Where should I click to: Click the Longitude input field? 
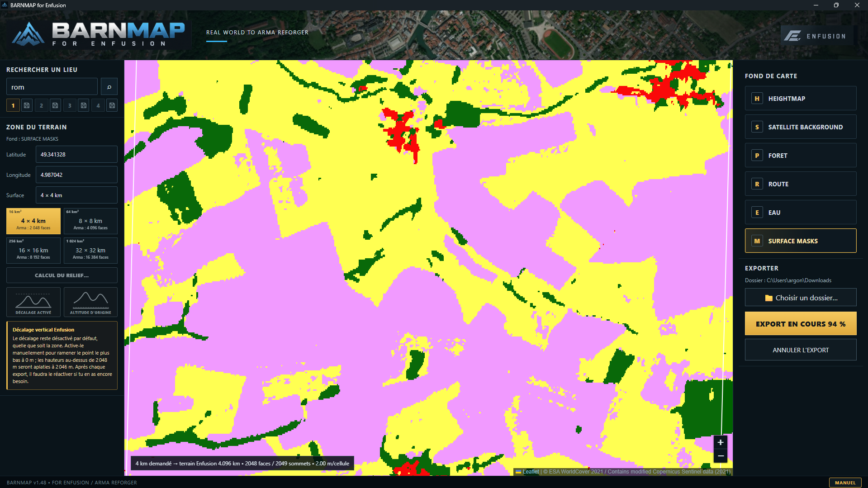76,175
